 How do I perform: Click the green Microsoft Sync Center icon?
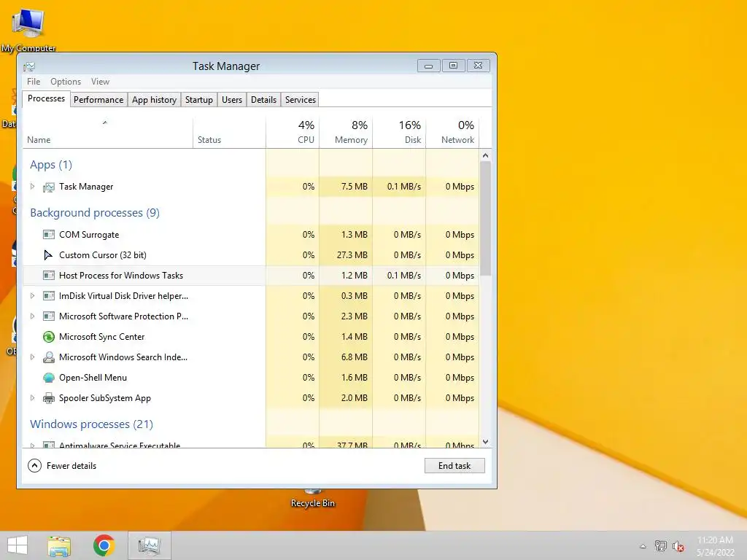[x=49, y=337]
